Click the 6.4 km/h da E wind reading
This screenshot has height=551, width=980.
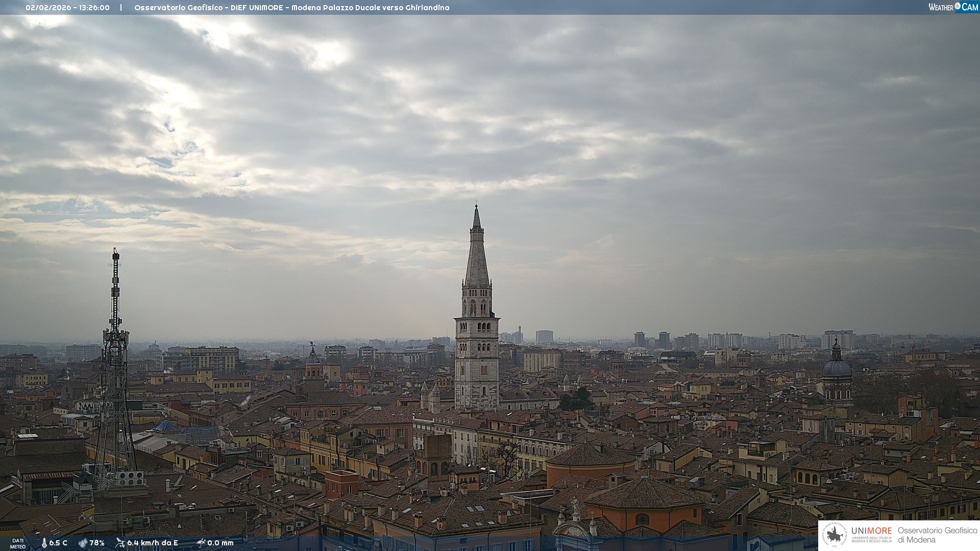point(153,543)
